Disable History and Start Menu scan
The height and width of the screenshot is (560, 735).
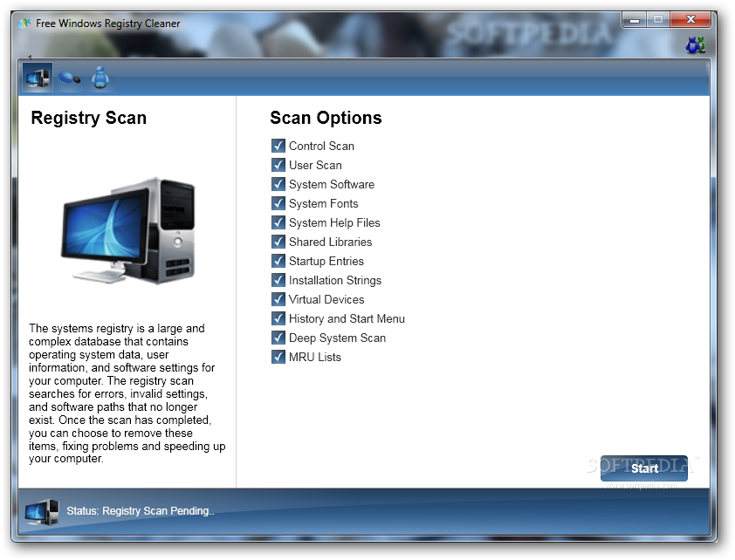click(x=278, y=318)
